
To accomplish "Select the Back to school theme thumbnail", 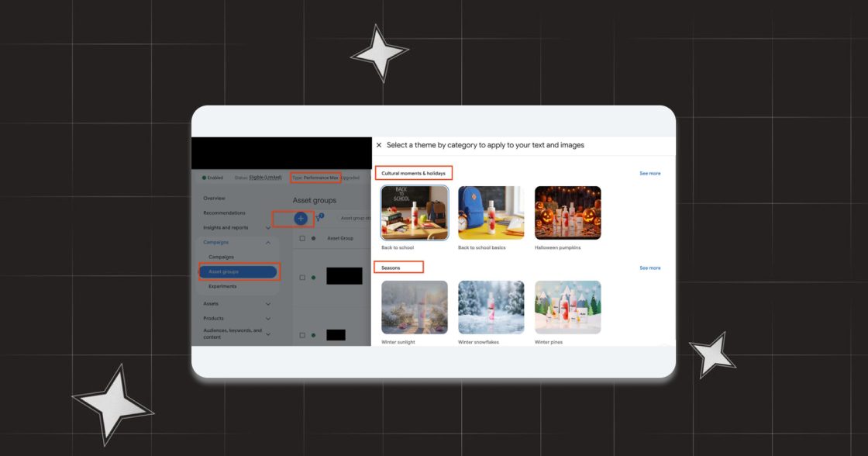I will pos(415,212).
